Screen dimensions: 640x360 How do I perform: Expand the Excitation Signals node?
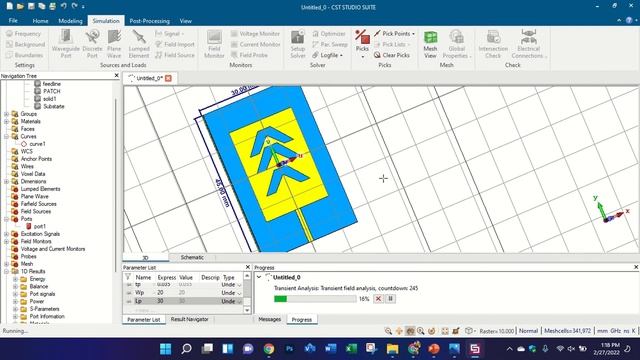point(7,234)
